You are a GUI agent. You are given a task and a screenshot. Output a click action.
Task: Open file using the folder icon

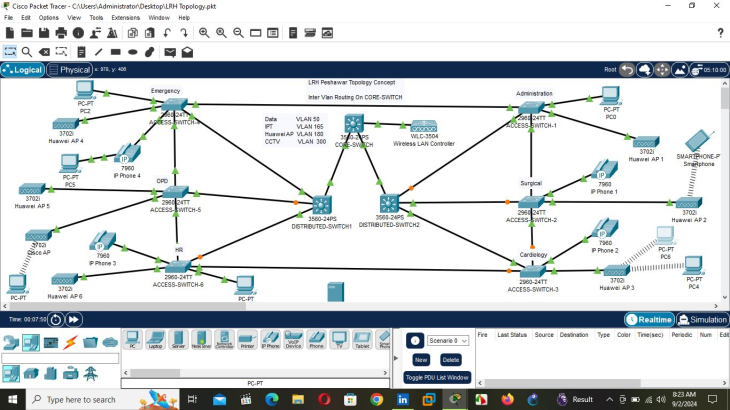[27, 33]
